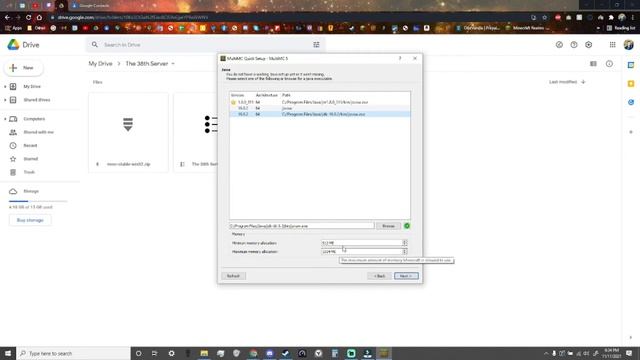Open Trash in Drive sidebar
The width and height of the screenshot is (640, 360).
pos(29,172)
